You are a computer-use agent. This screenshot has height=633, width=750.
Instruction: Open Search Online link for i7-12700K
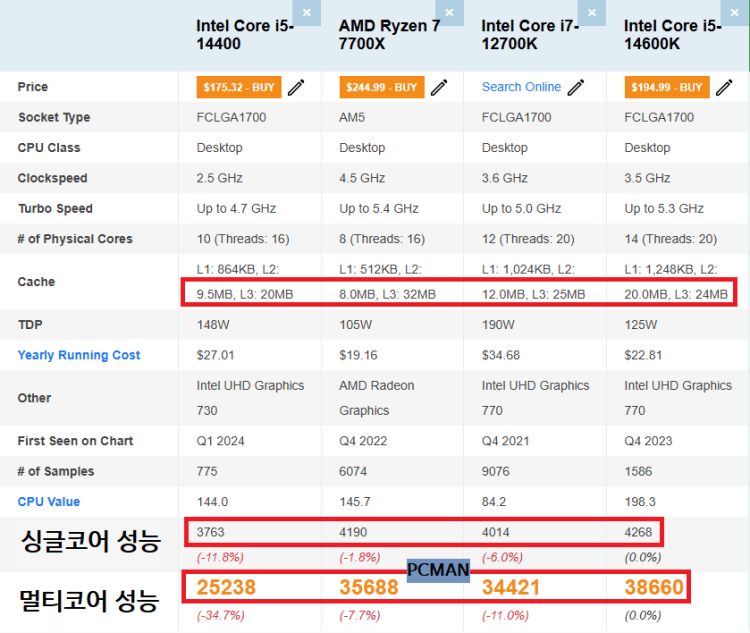tap(521, 87)
